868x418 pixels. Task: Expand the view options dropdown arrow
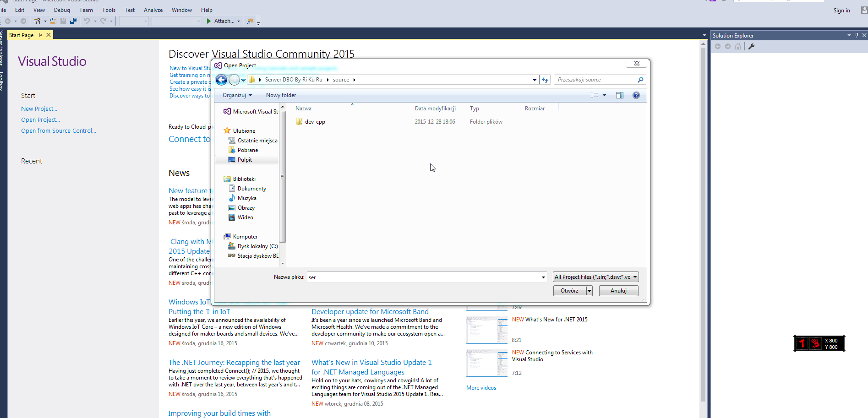tap(604, 95)
